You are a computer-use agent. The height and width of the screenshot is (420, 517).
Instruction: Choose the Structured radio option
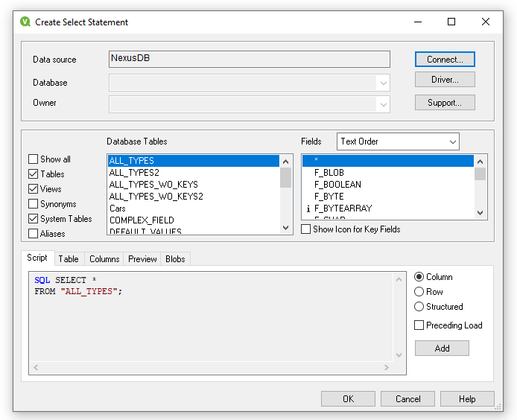(x=419, y=307)
